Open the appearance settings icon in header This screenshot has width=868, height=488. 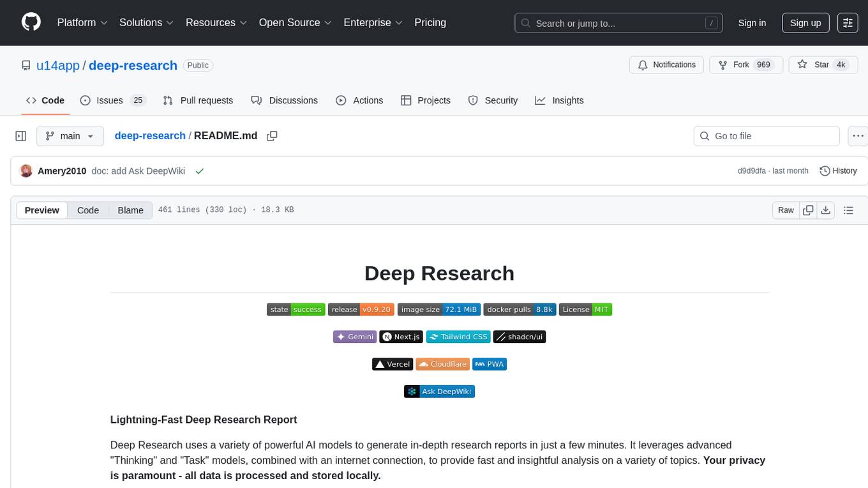click(x=848, y=23)
